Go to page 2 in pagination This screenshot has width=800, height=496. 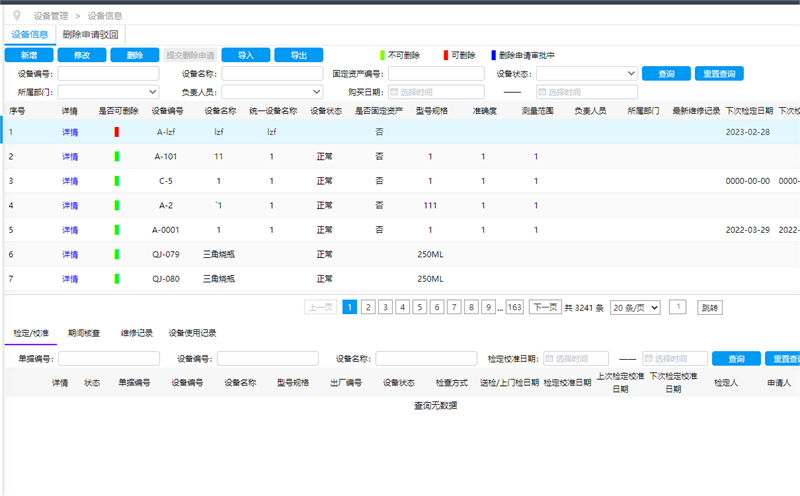pos(368,308)
